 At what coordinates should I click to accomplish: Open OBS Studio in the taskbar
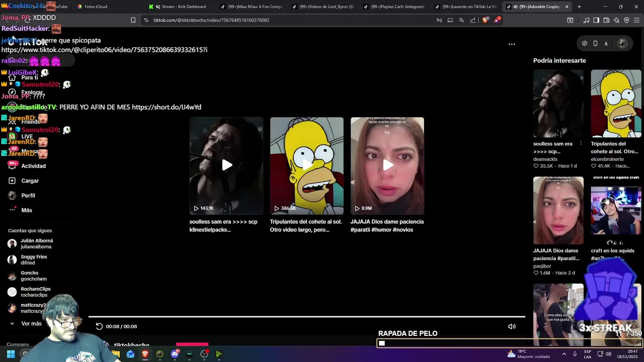pos(204,354)
